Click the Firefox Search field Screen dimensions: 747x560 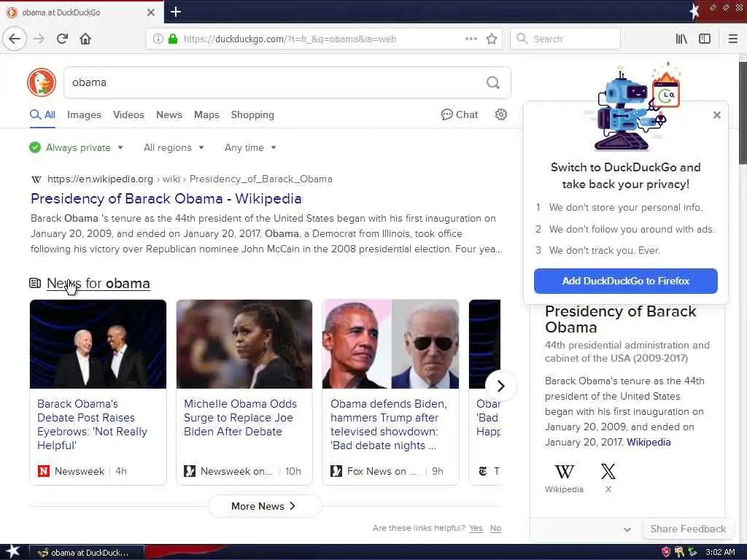(x=565, y=39)
